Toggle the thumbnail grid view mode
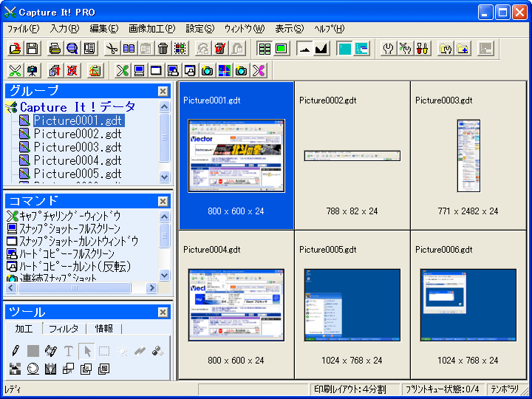The width and height of the screenshot is (532, 399). [265, 49]
